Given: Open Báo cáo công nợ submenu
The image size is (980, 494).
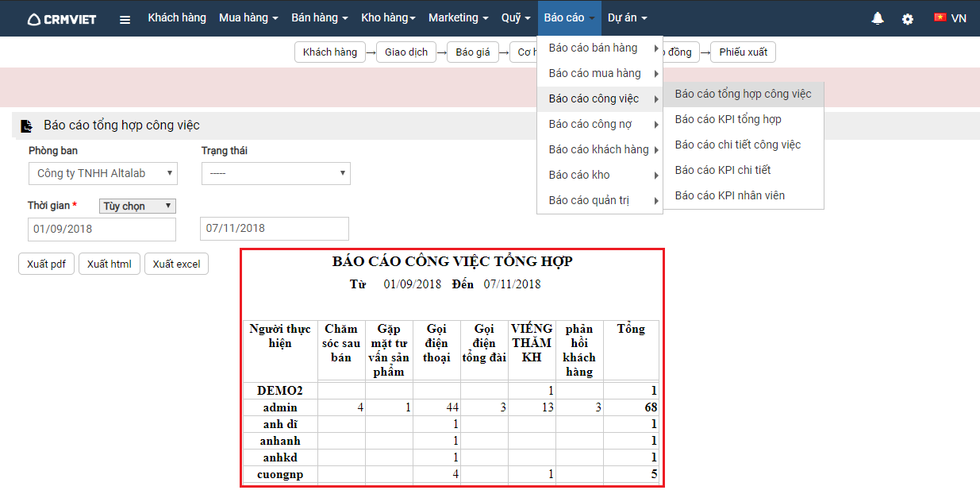Looking at the screenshot, I should (x=600, y=125).
